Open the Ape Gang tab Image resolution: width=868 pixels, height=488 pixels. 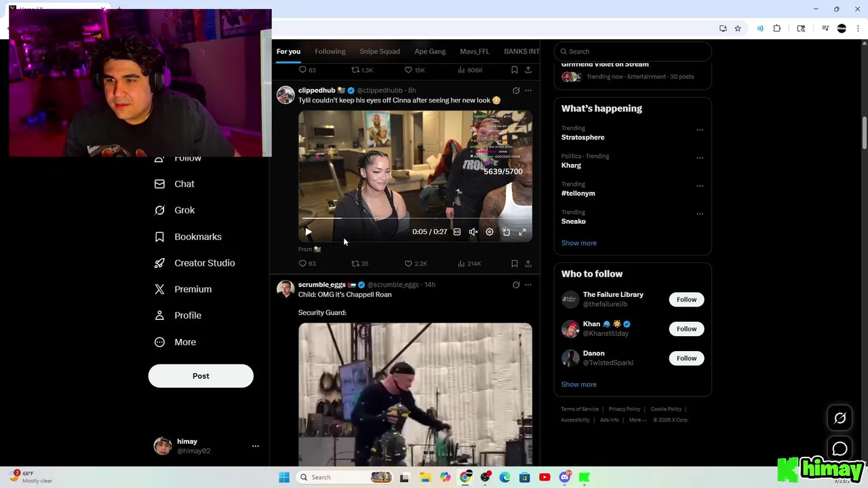430,52
